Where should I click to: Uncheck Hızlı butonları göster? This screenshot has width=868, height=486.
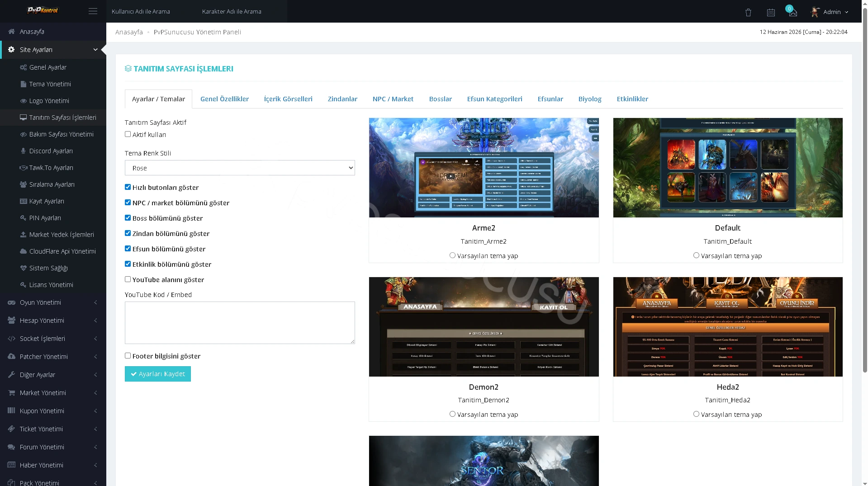128,187
